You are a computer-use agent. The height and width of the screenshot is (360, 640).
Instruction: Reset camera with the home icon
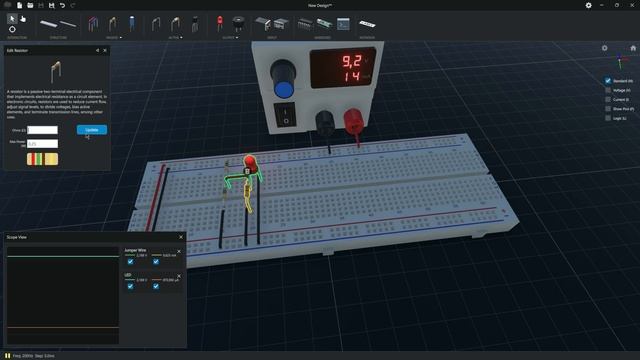point(633,48)
